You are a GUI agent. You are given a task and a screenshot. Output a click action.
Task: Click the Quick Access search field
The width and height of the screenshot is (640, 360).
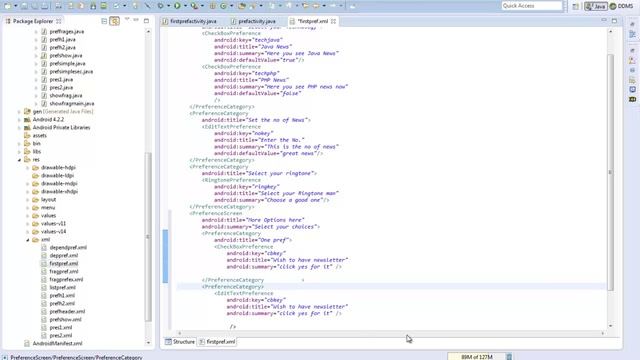tap(532, 6)
